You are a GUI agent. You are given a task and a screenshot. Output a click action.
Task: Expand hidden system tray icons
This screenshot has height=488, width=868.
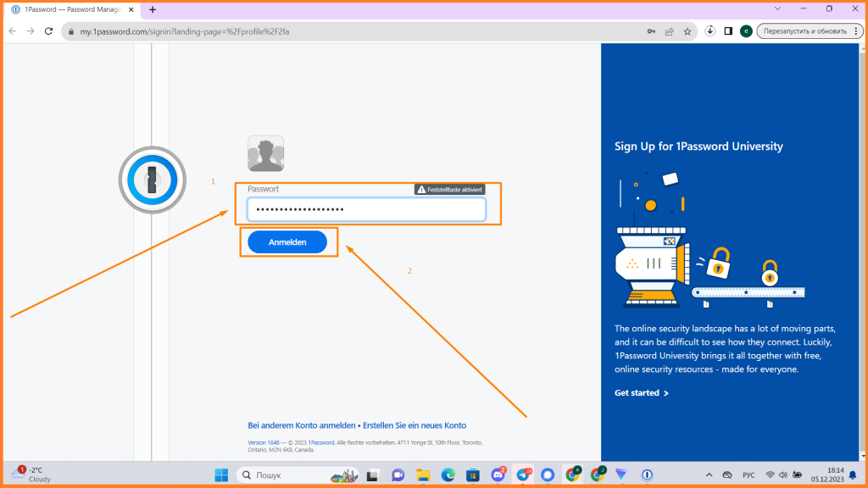(709, 474)
